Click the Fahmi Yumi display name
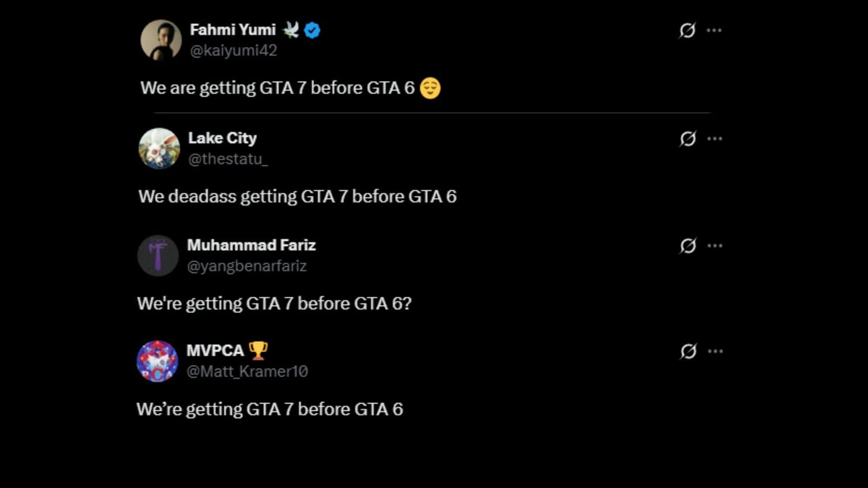 (x=232, y=30)
